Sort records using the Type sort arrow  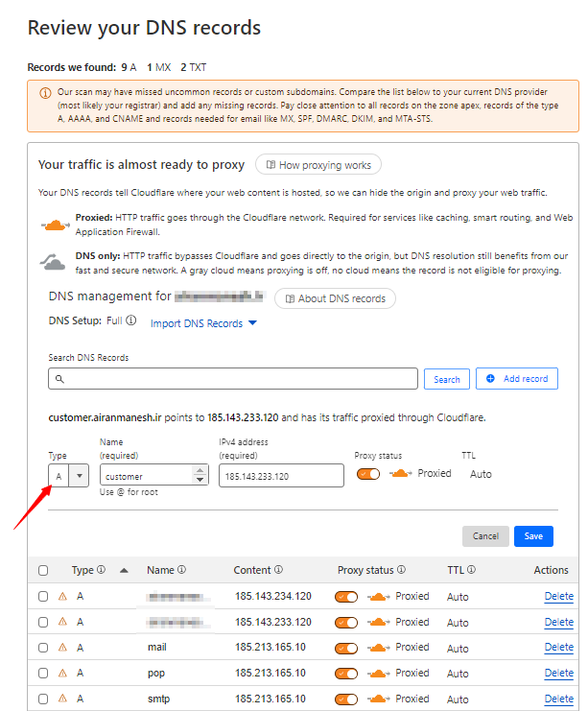pos(124,570)
